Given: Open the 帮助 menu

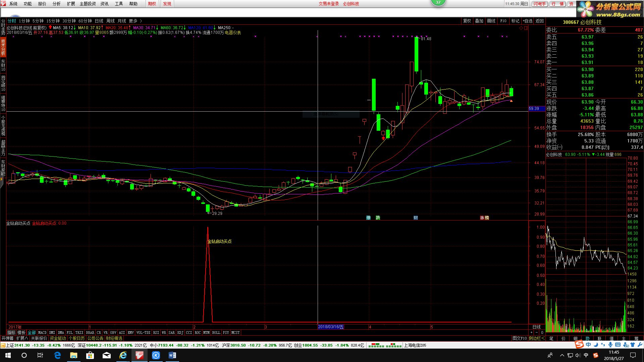Looking at the screenshot, I should [133, 4].
